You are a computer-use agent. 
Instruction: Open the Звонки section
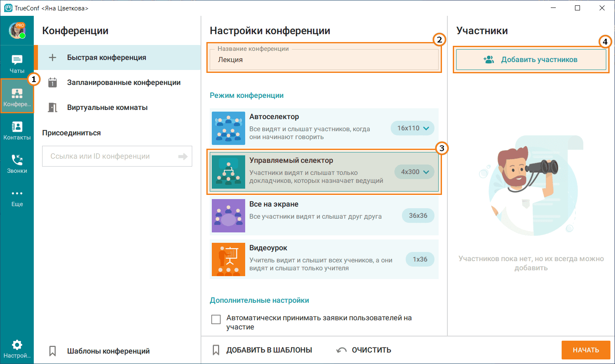pyautogui.click(x=17, y=164)
